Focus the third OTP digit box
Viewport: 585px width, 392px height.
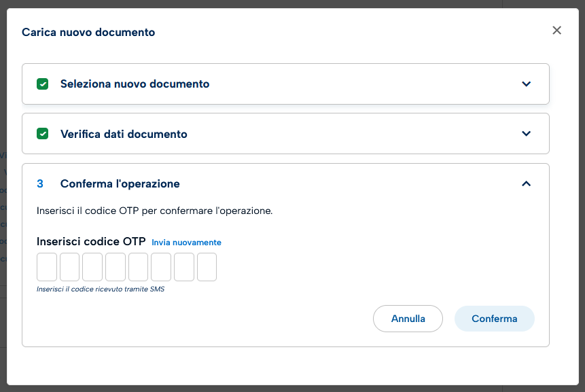click(92, 267)
